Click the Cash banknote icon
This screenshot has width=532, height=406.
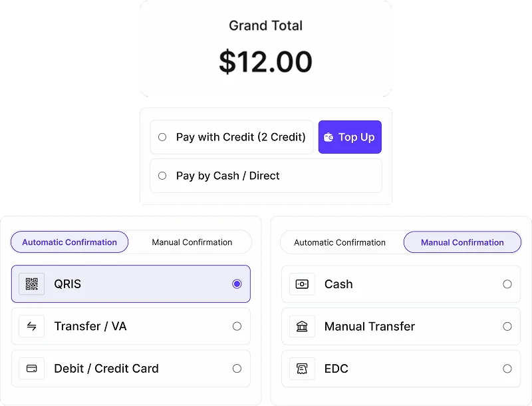point(302,284)
